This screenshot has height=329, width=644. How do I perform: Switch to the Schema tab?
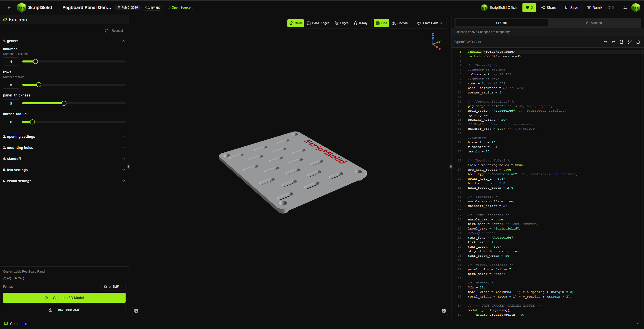pos(594,23)
